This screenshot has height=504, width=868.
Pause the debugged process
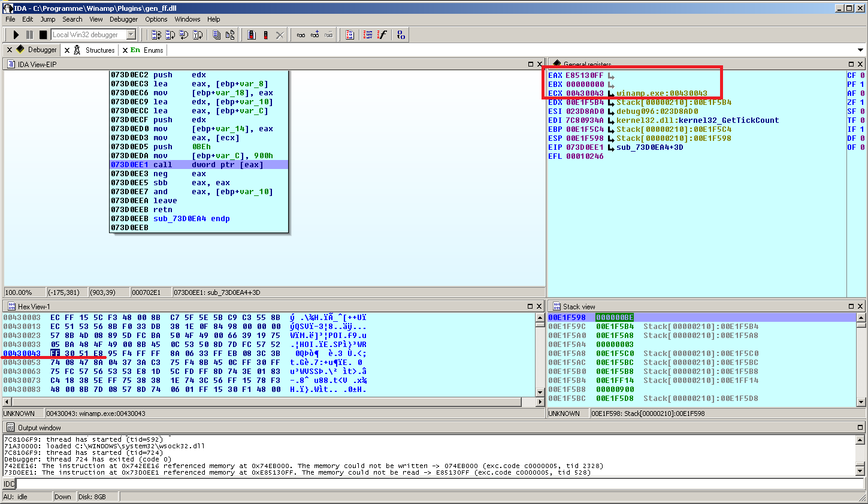[x=29, y=35]
